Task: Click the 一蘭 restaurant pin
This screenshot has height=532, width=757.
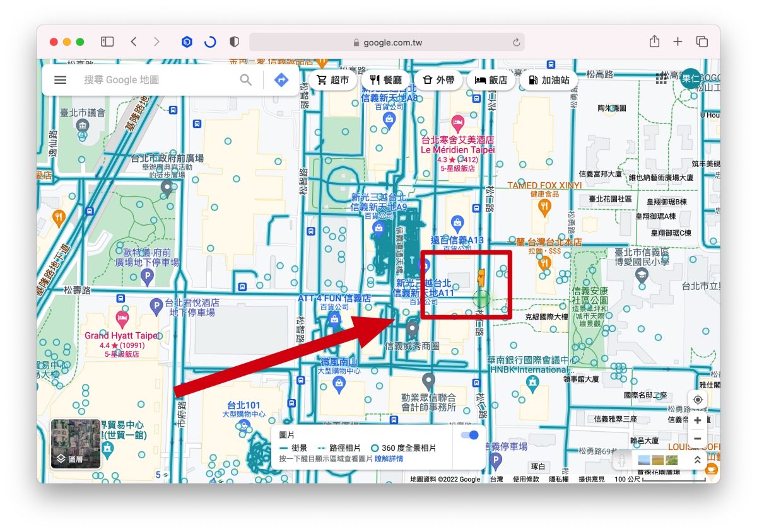Action: click(x=543, y=263)
